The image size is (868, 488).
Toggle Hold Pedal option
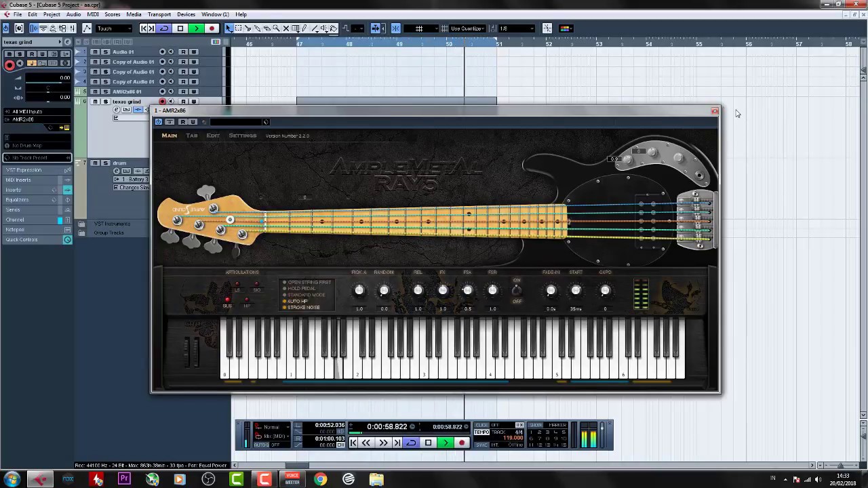click(x=299, y=289)
